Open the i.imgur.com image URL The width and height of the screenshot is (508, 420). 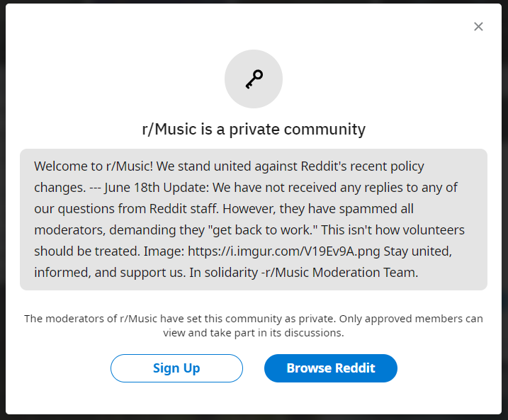pyautogui.click(x=284, y=251)
